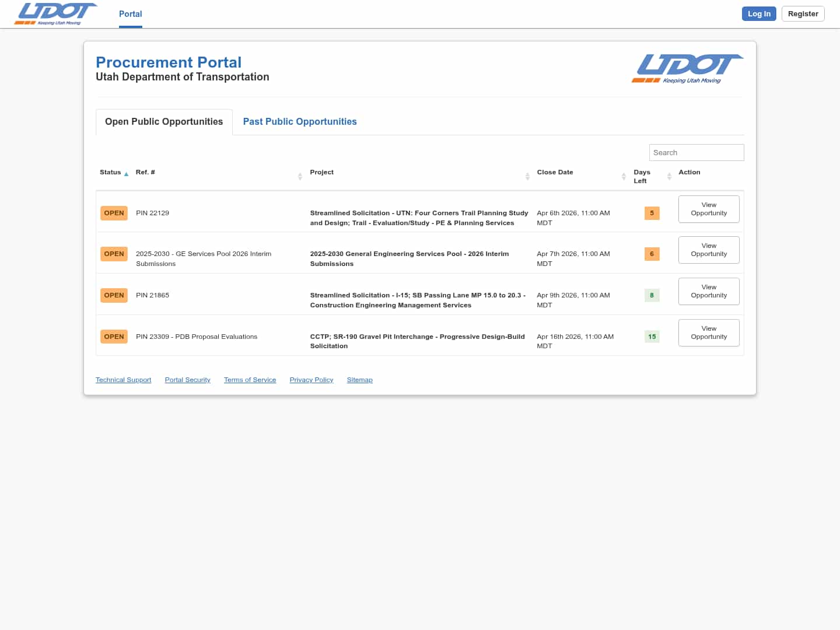The image size is (840, 630).
Task: Click the days left badge showing 6
Action: click(652, 254)
